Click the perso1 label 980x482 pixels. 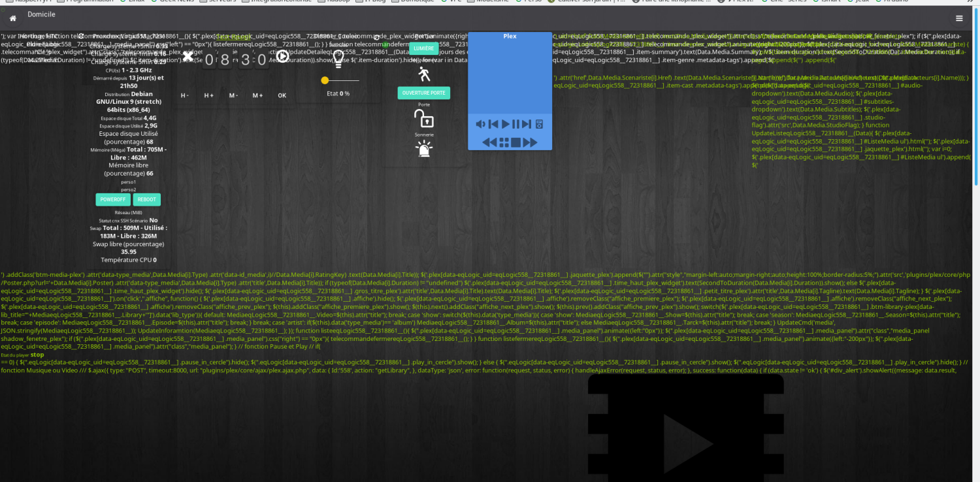(x=128, y=182)
